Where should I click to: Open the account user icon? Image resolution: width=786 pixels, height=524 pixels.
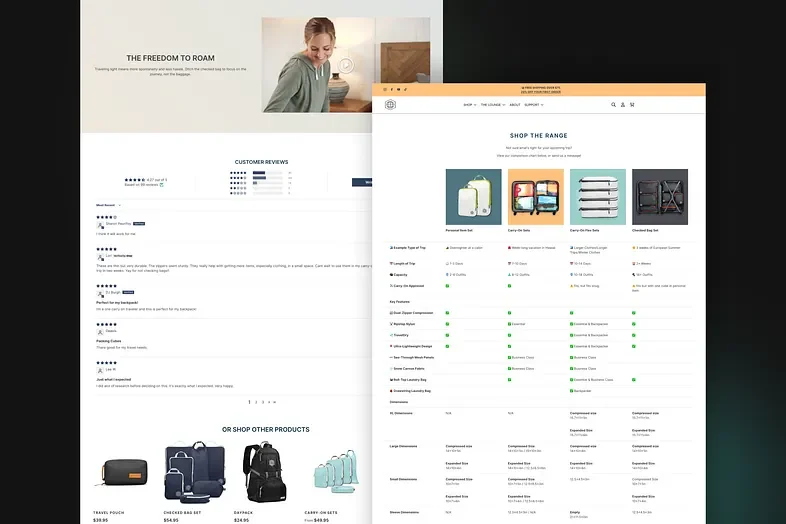coord(623,105)
